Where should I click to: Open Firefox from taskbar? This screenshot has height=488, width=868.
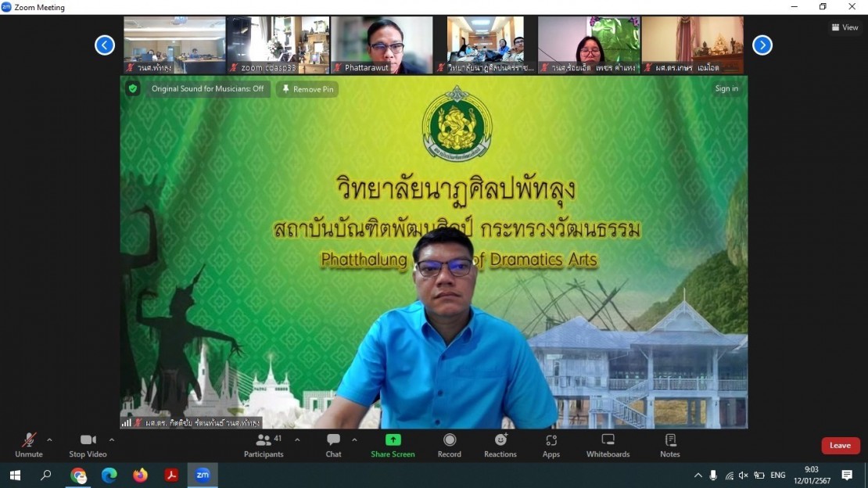click(x=140, y=475)
